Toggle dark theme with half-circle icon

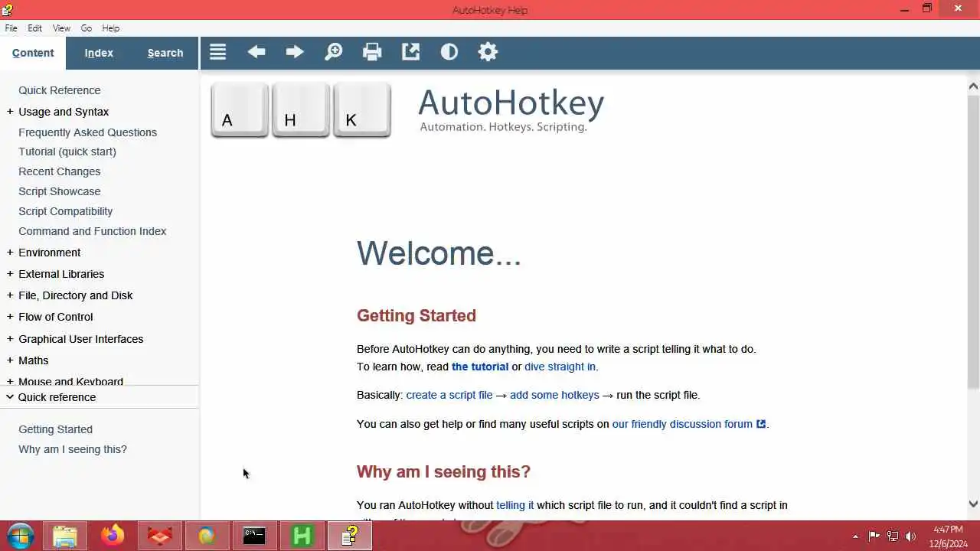(x=449, y=52)
